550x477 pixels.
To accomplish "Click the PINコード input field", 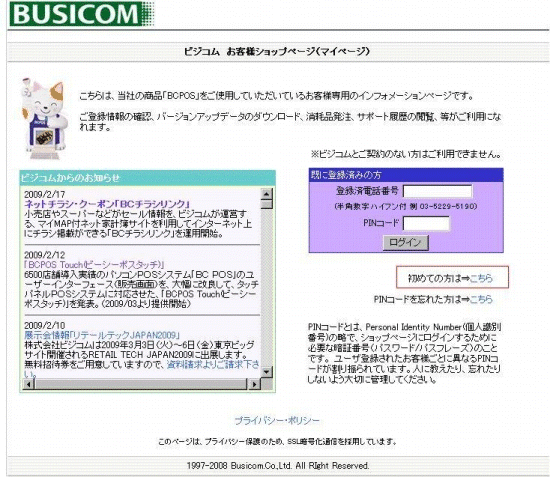I will coord(426,223).
